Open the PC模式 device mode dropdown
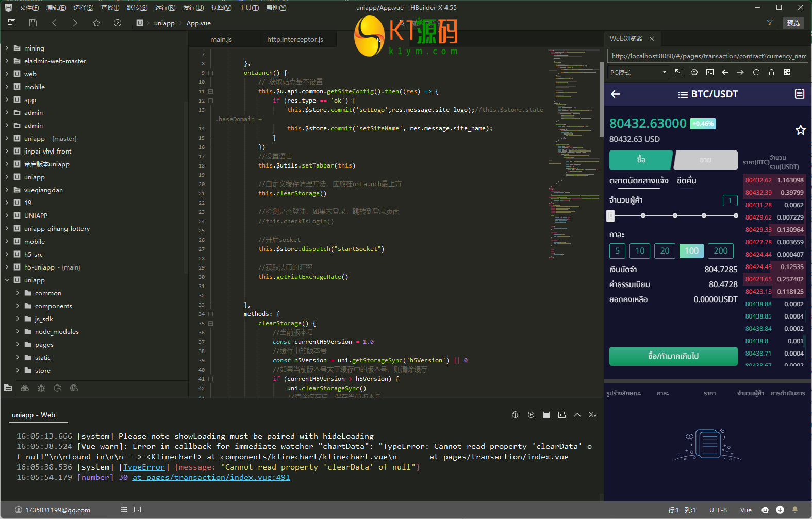The height and width of the screenshot is (519, 812). 638,72
